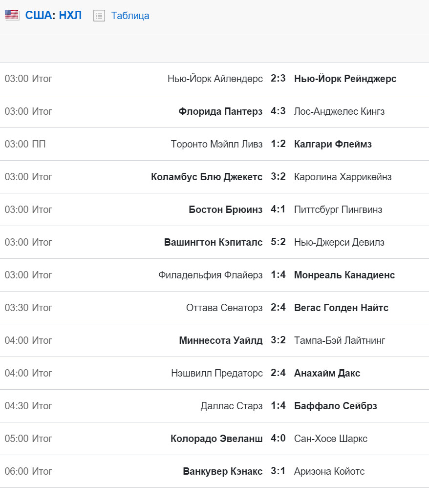The height and width of the screenshot is (504, 429).
Task: Select the Оттава Сенаторз 03:30 match row
Action: (x=214, y=308)
